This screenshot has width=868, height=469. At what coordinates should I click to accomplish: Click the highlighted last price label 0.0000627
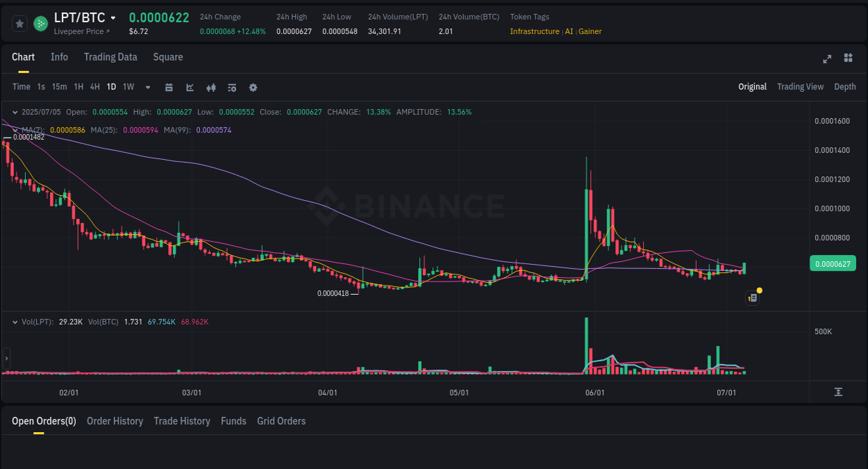coord(833,264)
